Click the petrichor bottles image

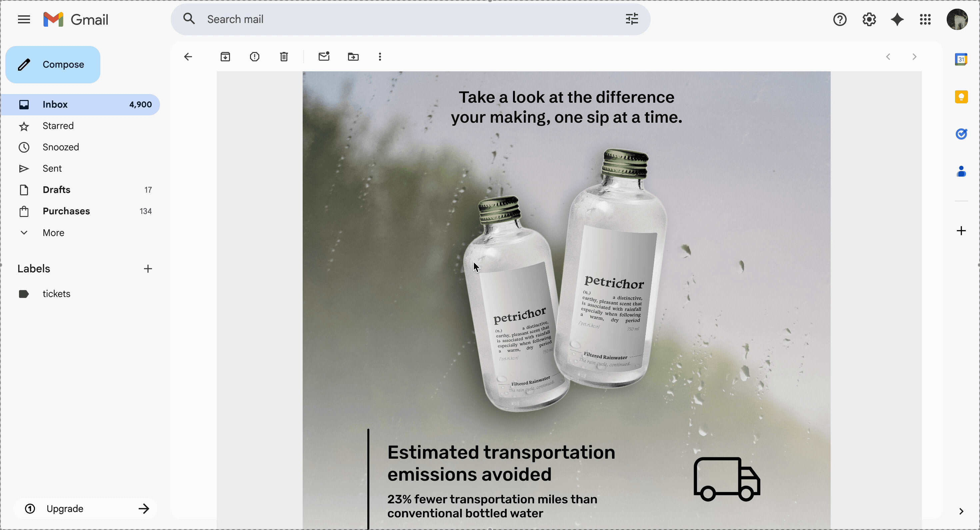point(565,280)
